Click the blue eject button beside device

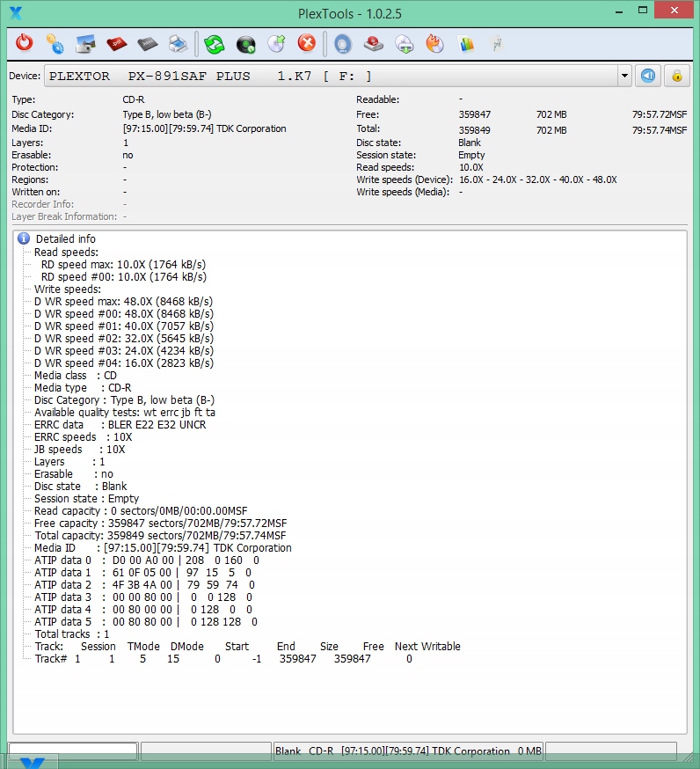click(x=648, y=76)
